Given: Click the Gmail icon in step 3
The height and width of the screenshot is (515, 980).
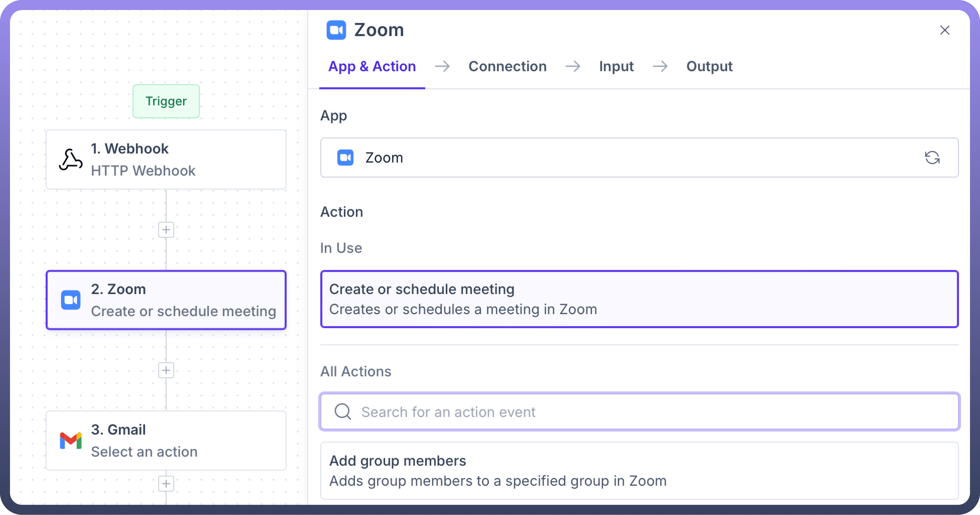Looking at the screenshot, I should pyautogui.click(x=71, y=441).
